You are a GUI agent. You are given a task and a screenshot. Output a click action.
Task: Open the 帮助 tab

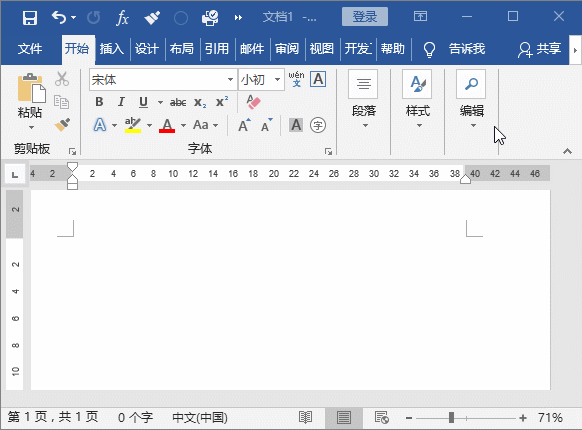[x=392, y=49]
